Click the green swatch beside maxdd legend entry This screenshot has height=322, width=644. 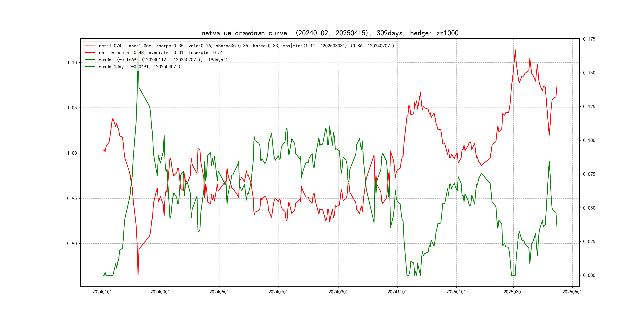click(90, 60)
